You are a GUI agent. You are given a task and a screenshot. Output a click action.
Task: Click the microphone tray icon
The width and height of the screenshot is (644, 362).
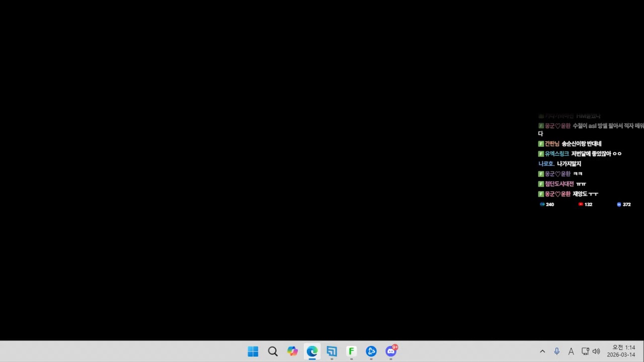[556, 351]
